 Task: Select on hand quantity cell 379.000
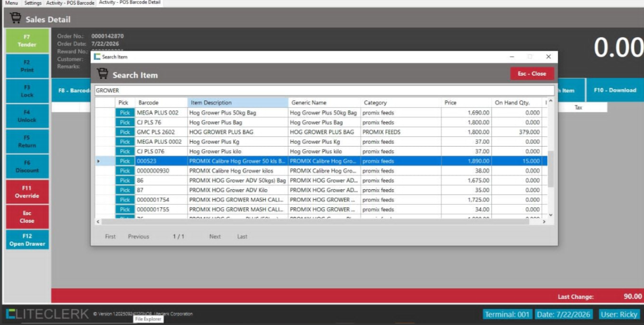click(x=517, y=132)
